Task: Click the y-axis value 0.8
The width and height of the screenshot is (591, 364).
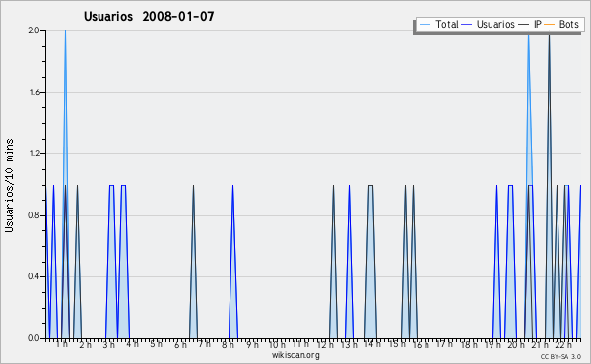Action: point(33,215)
